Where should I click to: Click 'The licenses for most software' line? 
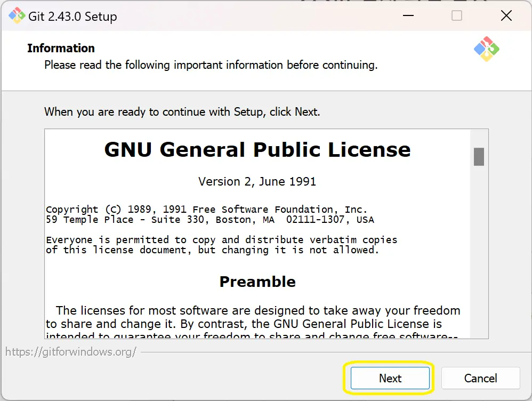click(258, 311)
